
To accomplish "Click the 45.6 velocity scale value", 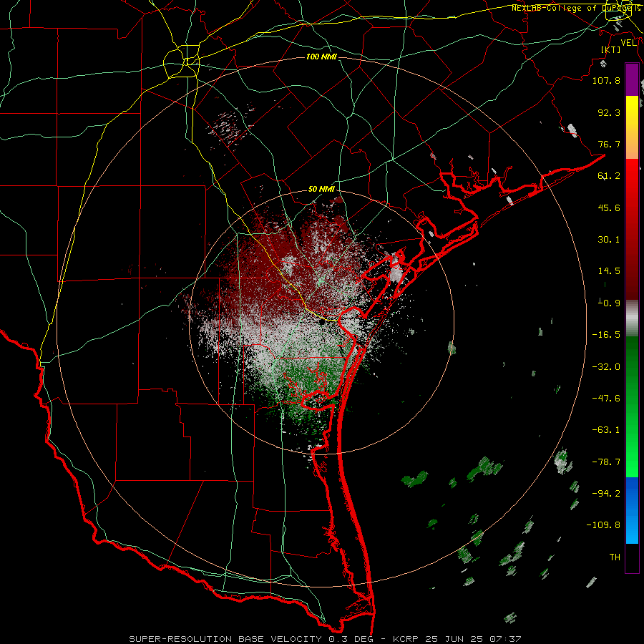I will point(609,208).
